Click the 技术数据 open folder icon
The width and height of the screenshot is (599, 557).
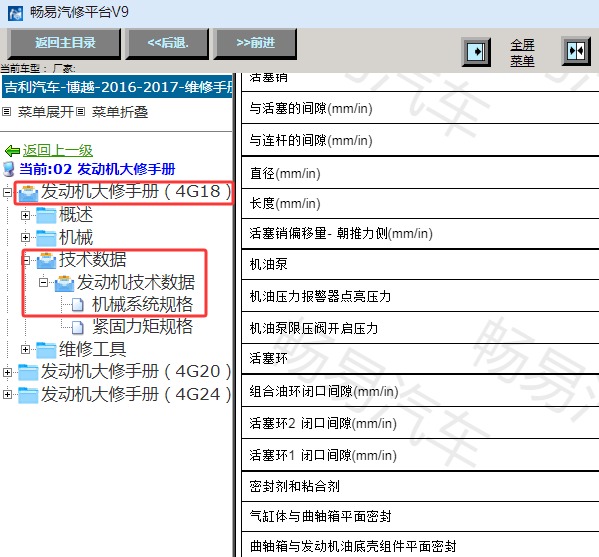pyautogui.click(x=46, y=260)
